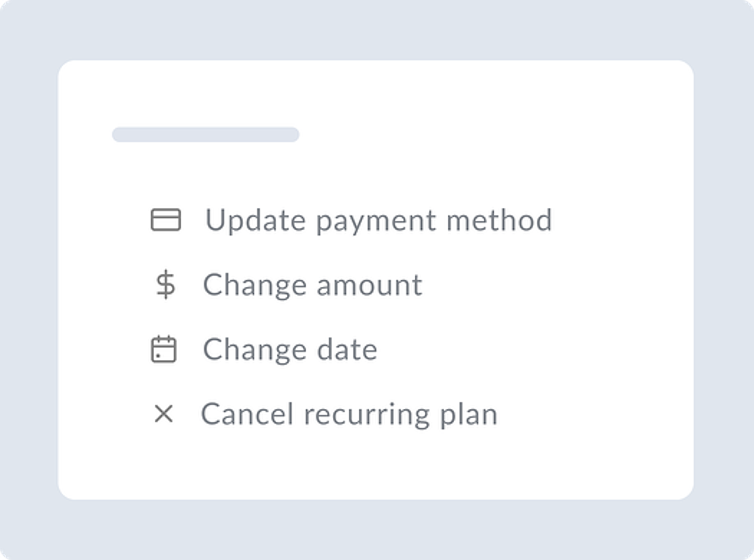The image size is (754, 560).
Task: Click the calendar icon
Action: pos(164,349)
